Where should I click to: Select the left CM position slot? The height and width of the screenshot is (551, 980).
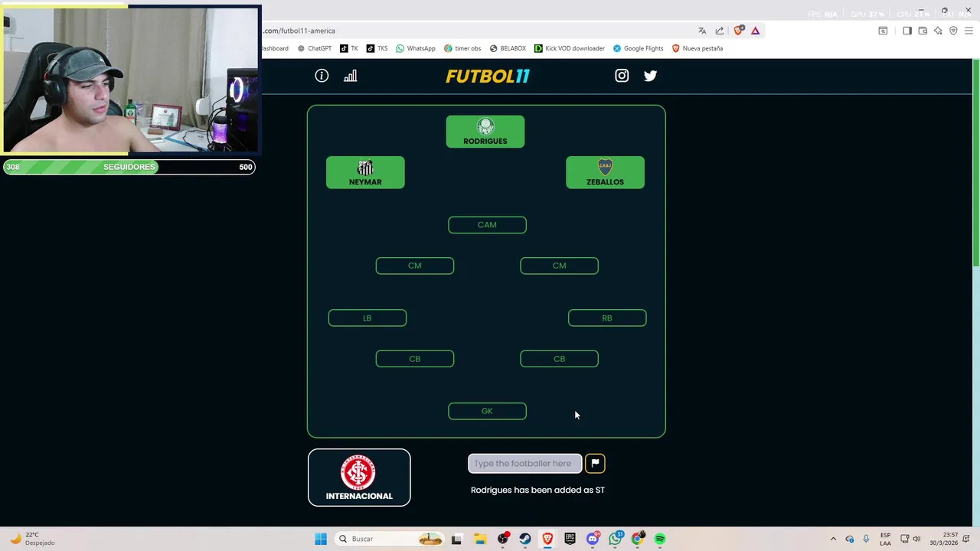pos(415,266)
